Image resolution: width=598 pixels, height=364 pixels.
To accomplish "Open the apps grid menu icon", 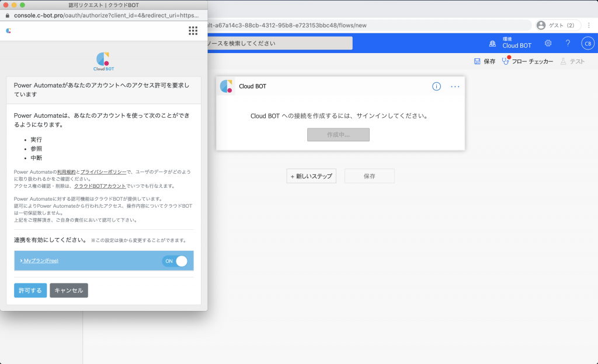I will pyautogui.click(x=193, y=31).
